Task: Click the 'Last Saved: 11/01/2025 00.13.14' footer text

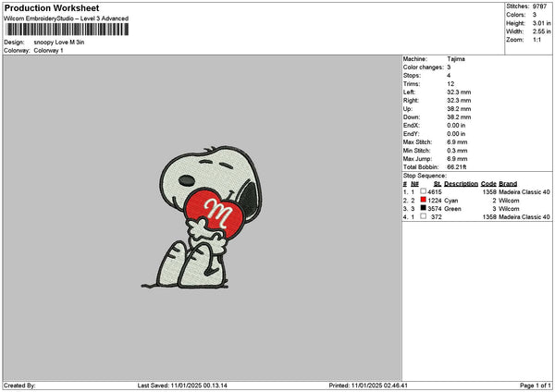Action: click(x=182, y=386)
